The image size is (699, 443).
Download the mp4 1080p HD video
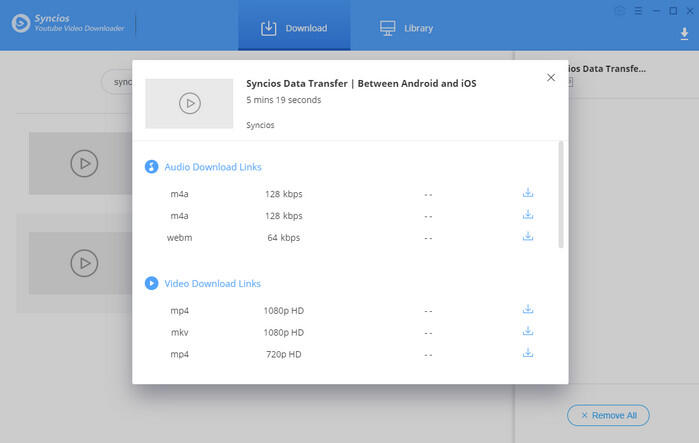pos(528,310)
